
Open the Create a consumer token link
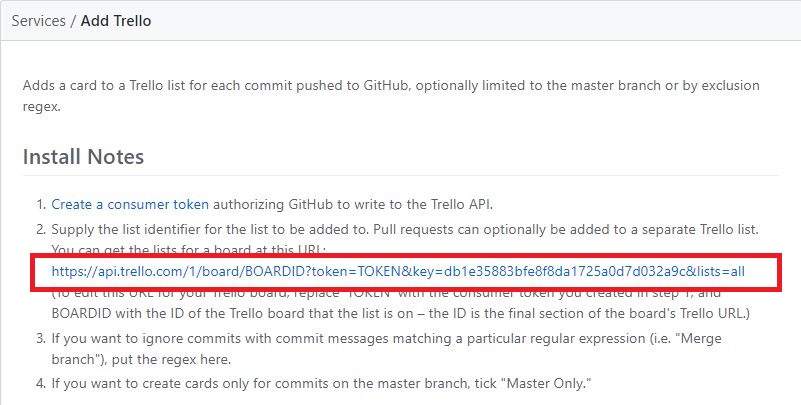(x=130, y=204)
